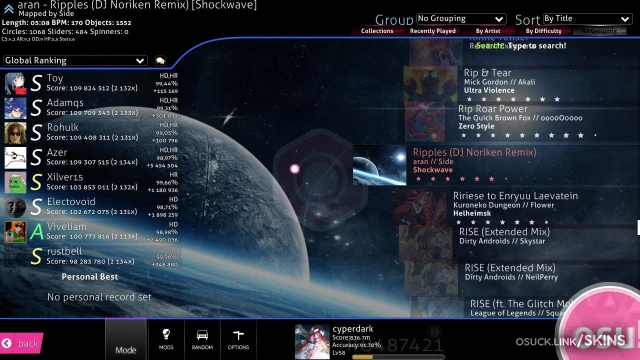Open the Group No Grouping dropdown
This screenshot has height=360, width=640.
pos(461,19)
